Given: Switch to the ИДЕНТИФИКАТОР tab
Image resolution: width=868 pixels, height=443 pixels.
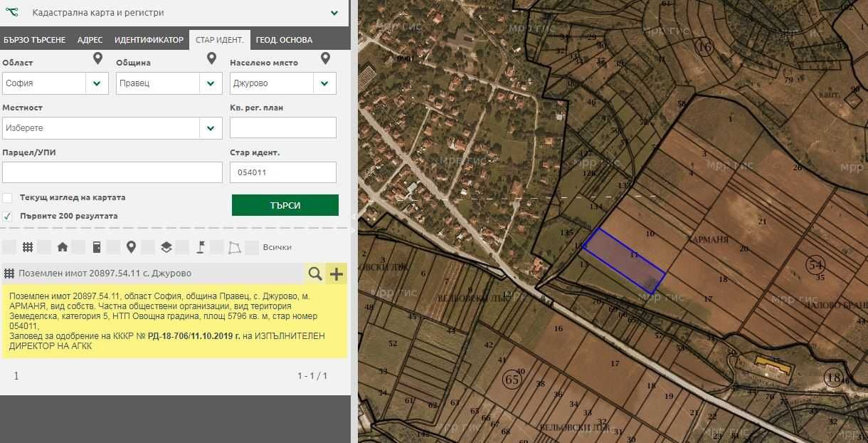Looking at the screenshot, I should click(149, 40).
